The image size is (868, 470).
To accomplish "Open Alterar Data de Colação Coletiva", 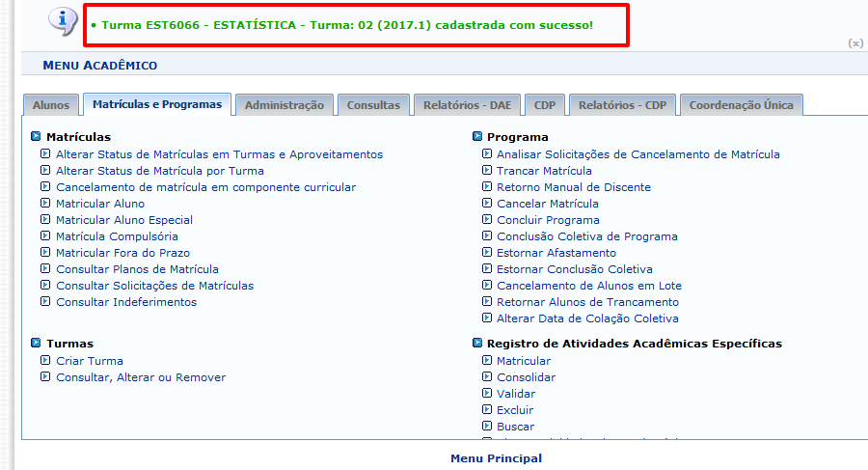I will 587,318.
